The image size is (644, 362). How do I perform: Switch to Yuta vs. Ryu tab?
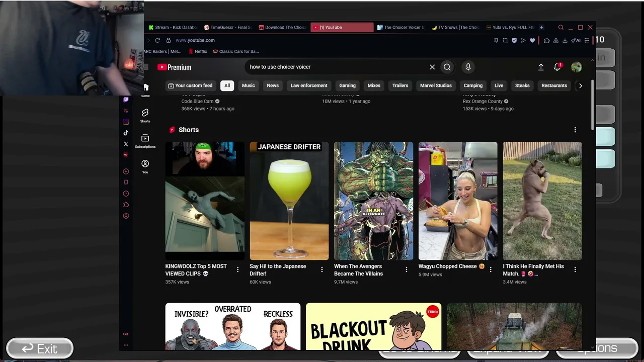click(510, 27)
